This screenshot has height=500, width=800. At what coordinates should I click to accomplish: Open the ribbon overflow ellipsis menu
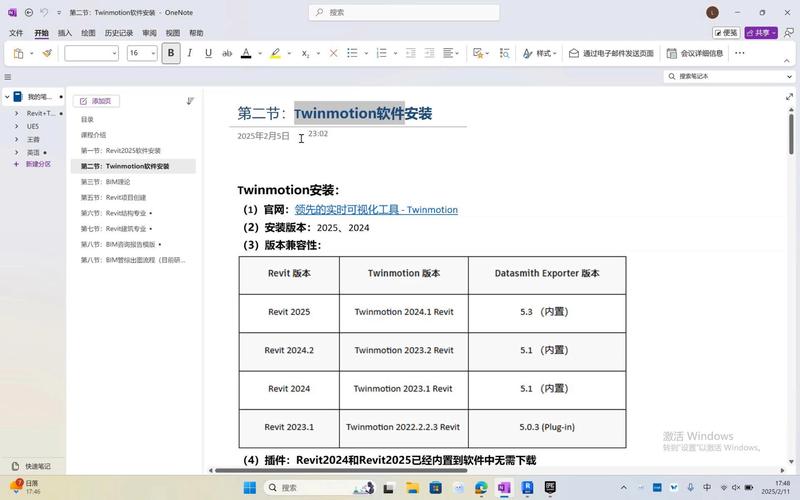click(740, 53)
